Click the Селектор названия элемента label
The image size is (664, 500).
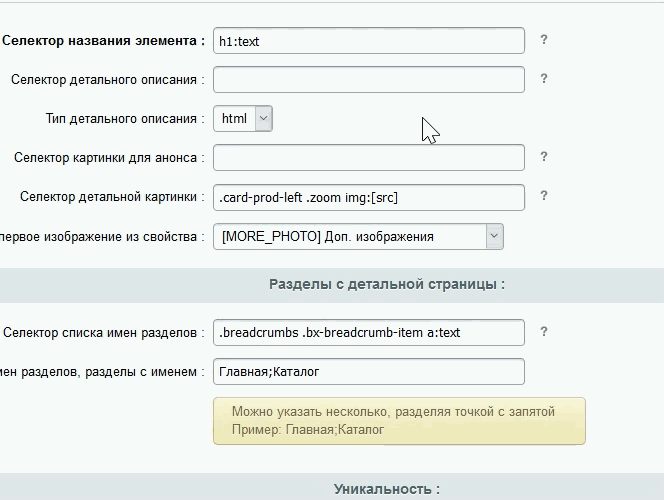(x=103, y=41)
